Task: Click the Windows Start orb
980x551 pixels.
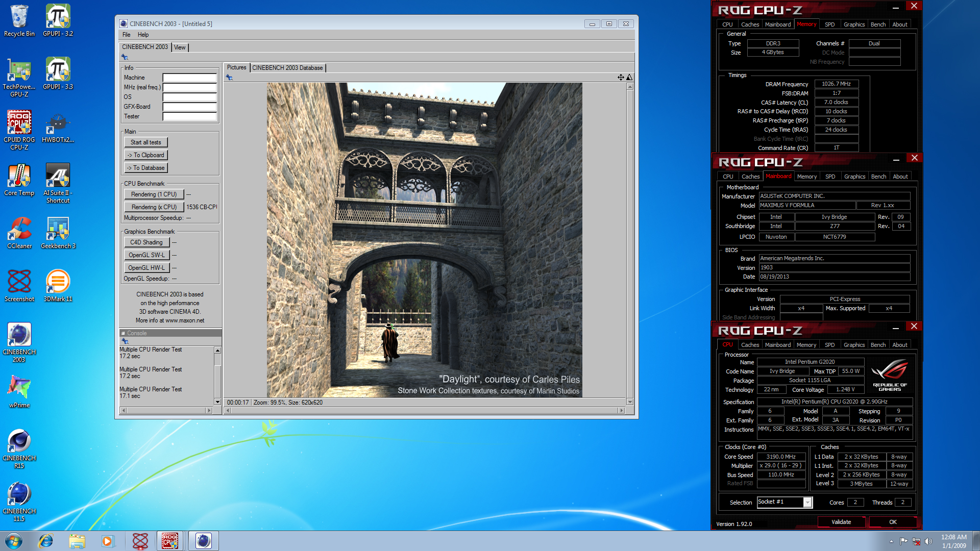Action: point(14,541)
